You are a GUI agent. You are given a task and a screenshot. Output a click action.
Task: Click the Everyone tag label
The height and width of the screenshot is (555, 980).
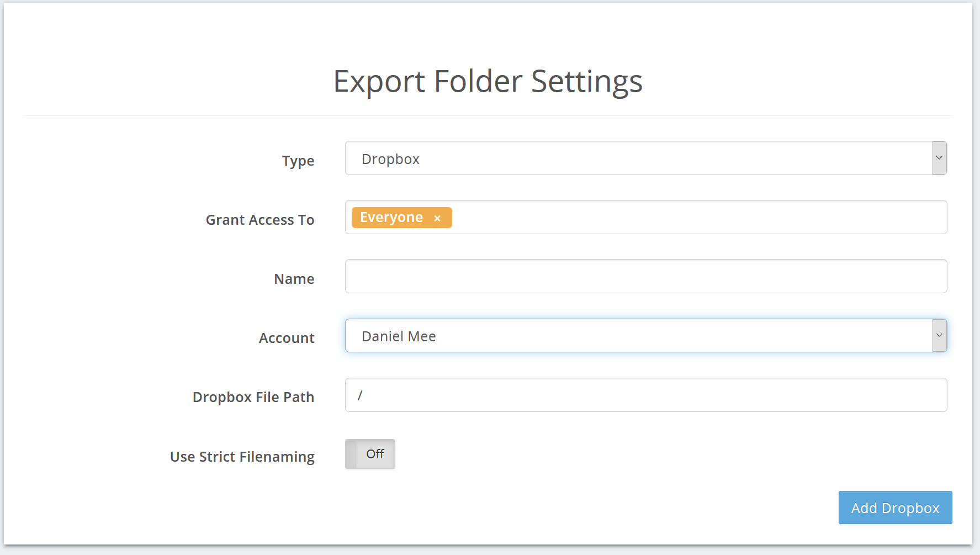391,218
